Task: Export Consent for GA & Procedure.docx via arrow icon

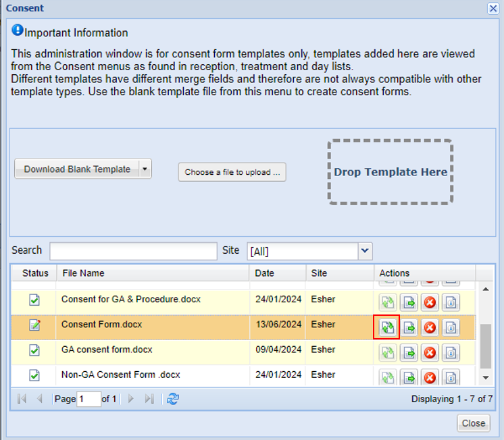Action: (409, 302)
